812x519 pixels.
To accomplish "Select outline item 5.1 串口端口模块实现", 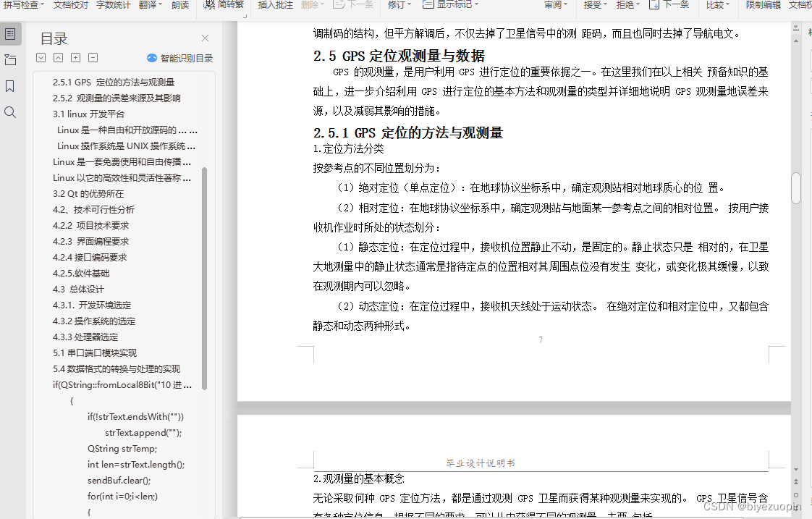I will 95,353.
